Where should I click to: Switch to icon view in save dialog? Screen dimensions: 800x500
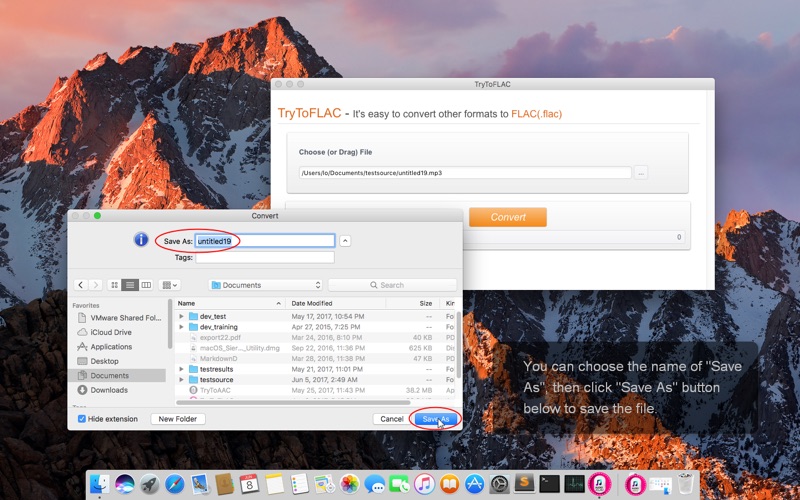pos(114,285)
